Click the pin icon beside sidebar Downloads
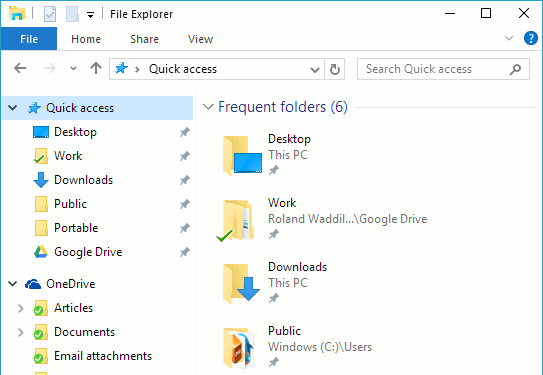The image size is (543, 375). tap(185, 180)
